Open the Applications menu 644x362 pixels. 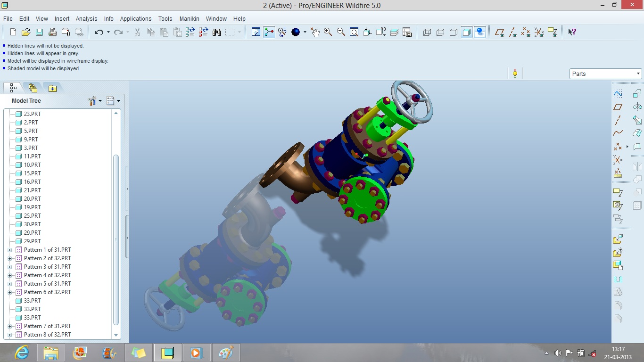coord(136,19)
